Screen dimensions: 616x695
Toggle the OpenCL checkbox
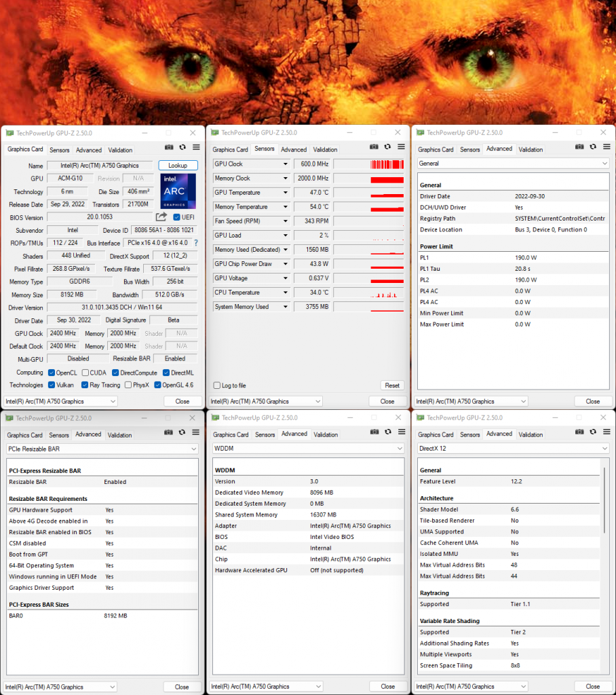[x=52, y=373]
